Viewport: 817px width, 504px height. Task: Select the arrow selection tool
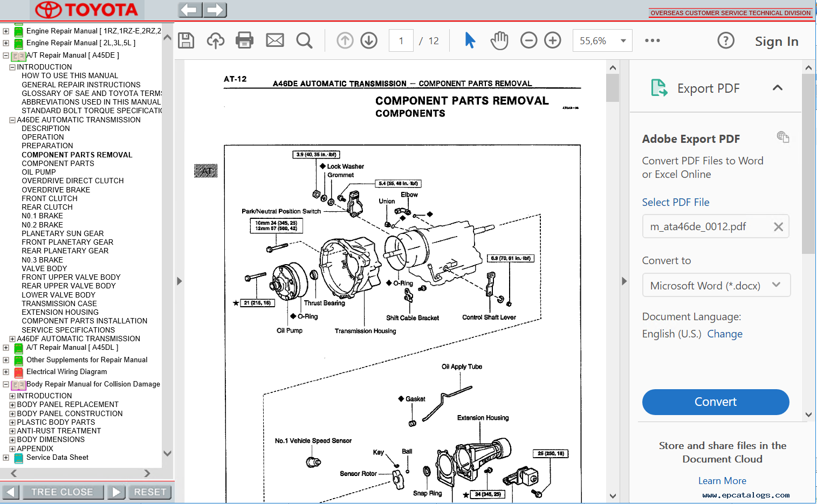click(470, 40)
